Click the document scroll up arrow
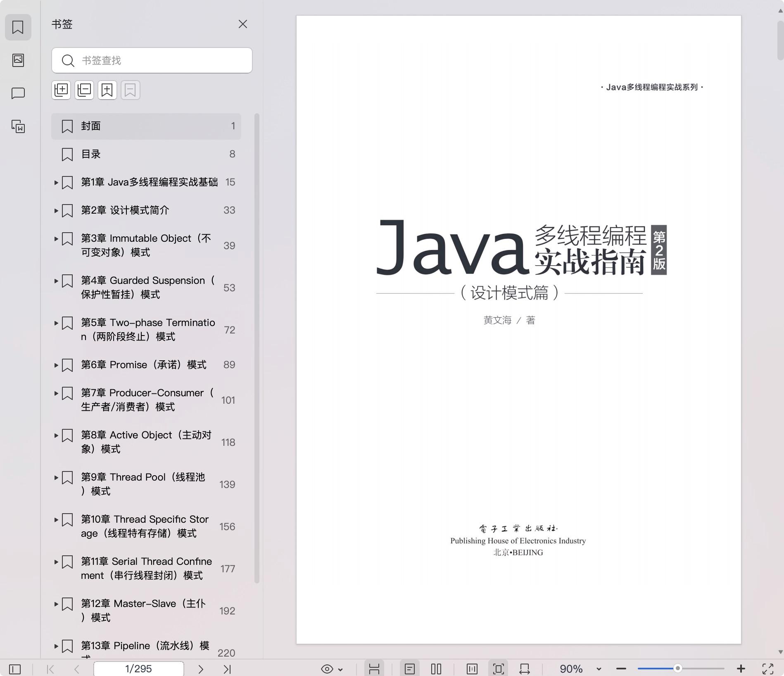Screen dimensions: 784x676 click(x=780, y=11)
